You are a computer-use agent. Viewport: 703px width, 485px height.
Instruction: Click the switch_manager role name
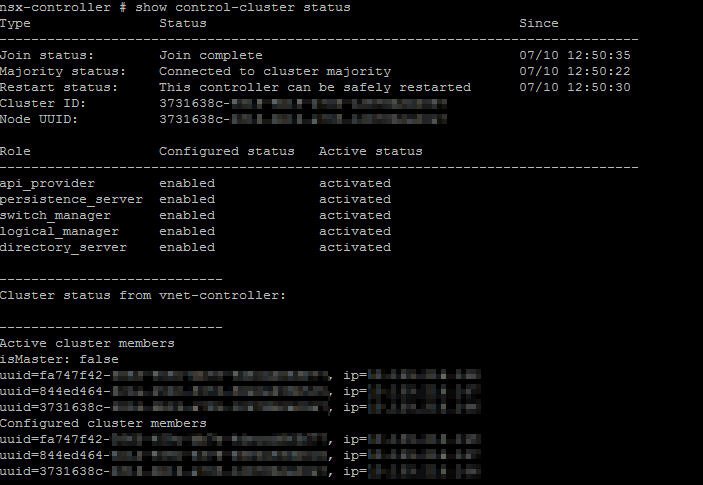click(55, 215)
